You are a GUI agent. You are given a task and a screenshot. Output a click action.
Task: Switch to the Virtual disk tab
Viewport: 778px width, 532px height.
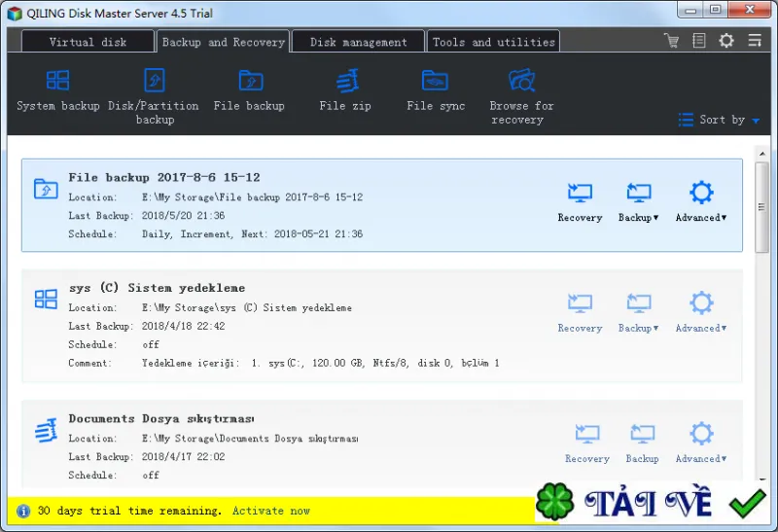tap(88, 42)
